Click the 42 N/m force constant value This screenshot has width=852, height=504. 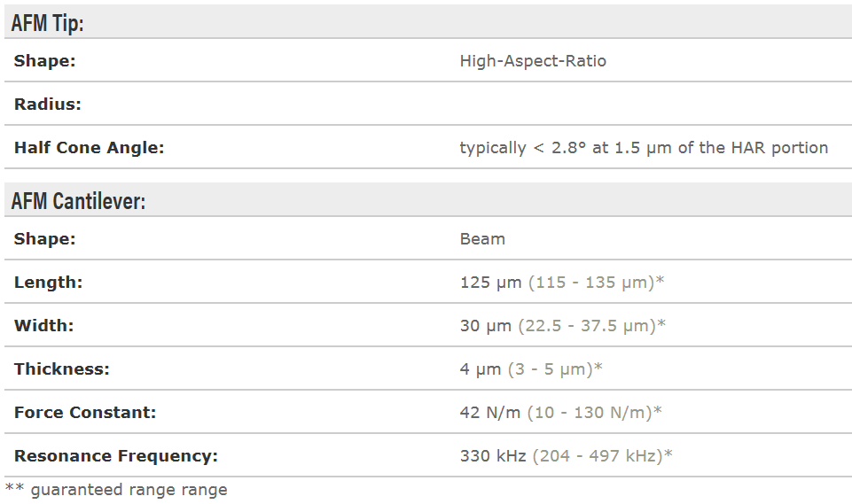point(491,413)
